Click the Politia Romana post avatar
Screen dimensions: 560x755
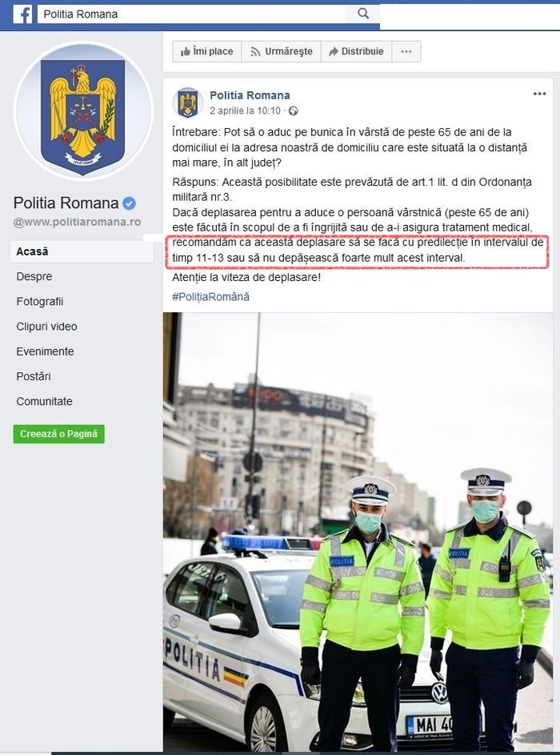pyautogui.click(x=188, y=102)
